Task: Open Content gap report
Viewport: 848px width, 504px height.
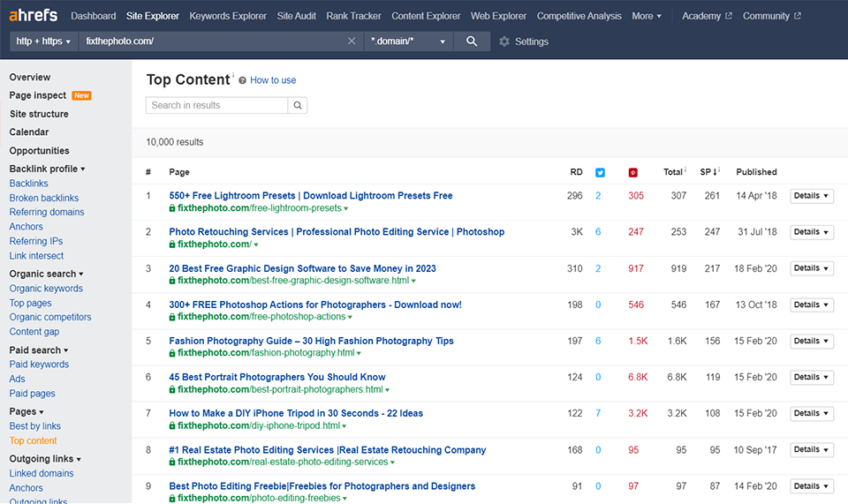Action: tap(34, 332)
